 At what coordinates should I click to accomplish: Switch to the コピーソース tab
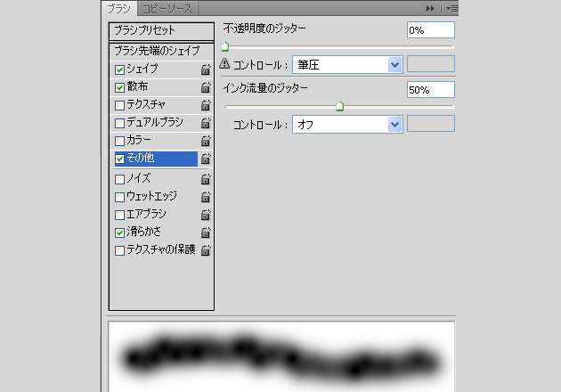(x=165, y=8)
